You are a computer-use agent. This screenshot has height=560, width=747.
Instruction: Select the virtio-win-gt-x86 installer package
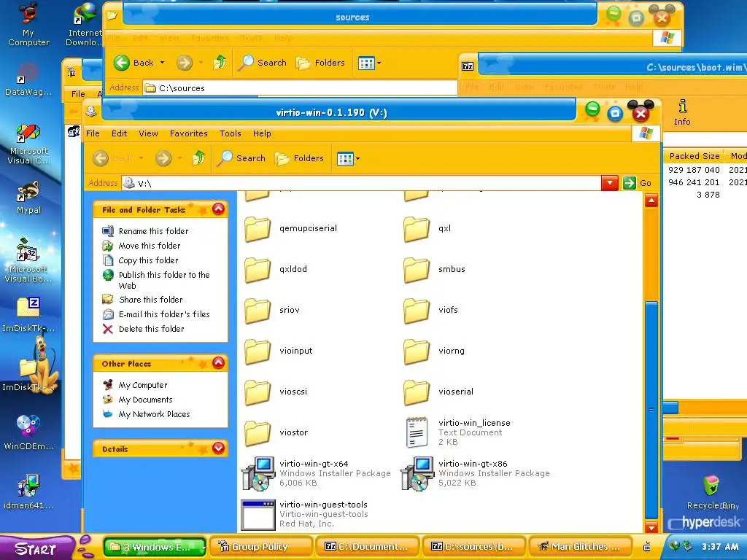coord(476,473)
